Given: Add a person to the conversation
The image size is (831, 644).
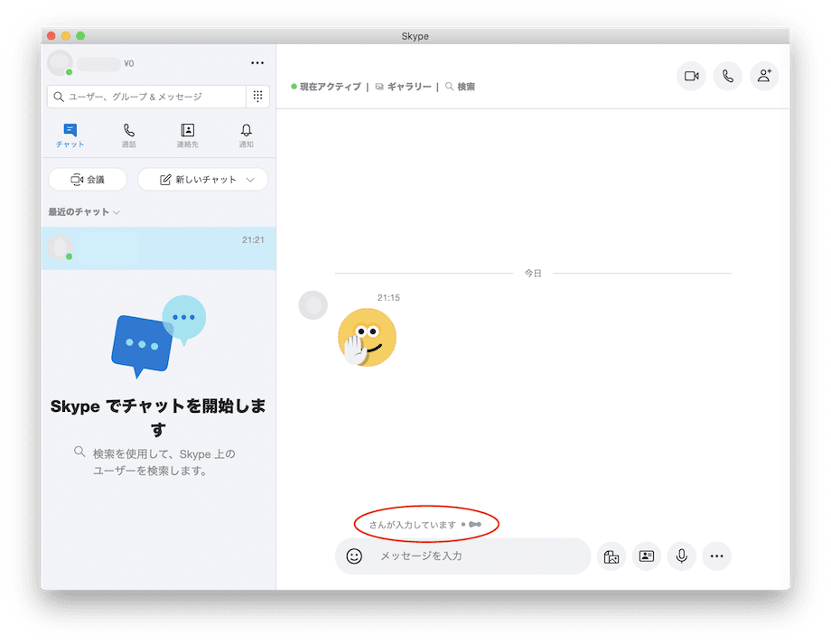Looking at the screenshot, I should (x=764, y=77).
